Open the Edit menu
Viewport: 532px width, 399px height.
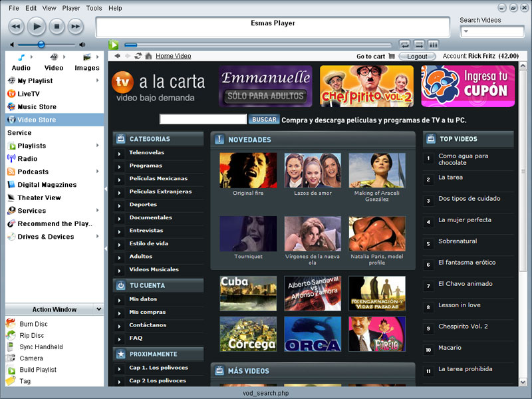[31, 8]
